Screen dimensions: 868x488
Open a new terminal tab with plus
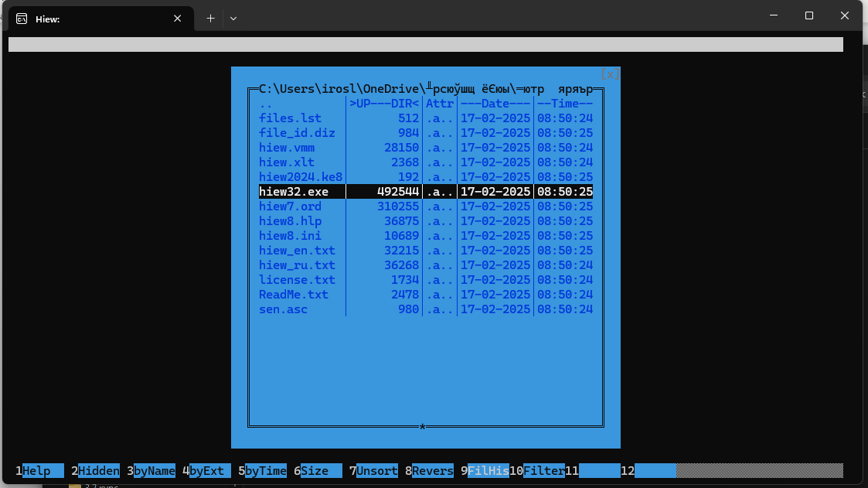(x=210, y=19)
